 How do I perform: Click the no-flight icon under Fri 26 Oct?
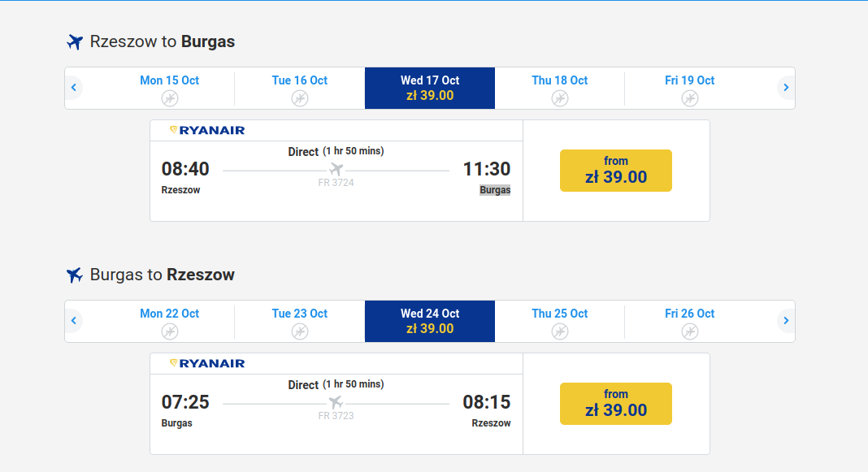690,331
